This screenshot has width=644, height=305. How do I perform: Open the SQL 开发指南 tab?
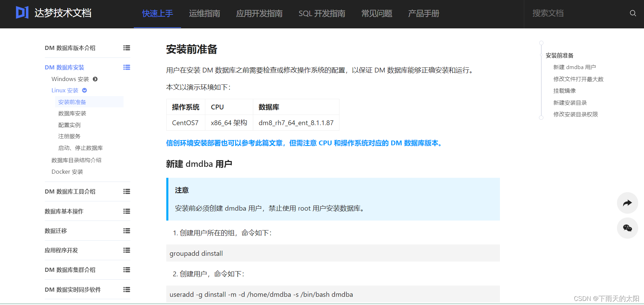pos(322,14)
